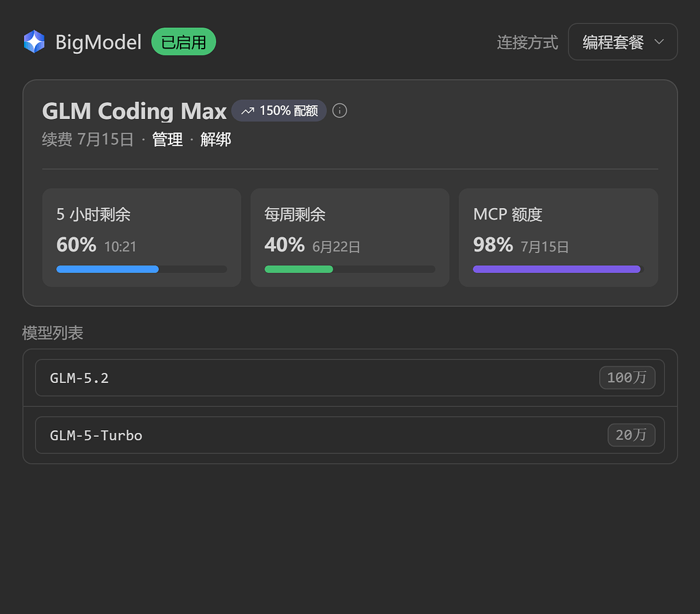Click the MCP 额度 purple progress bar
Screen dimensions: 700x614
pyautogui.click(x=558, y=269)
